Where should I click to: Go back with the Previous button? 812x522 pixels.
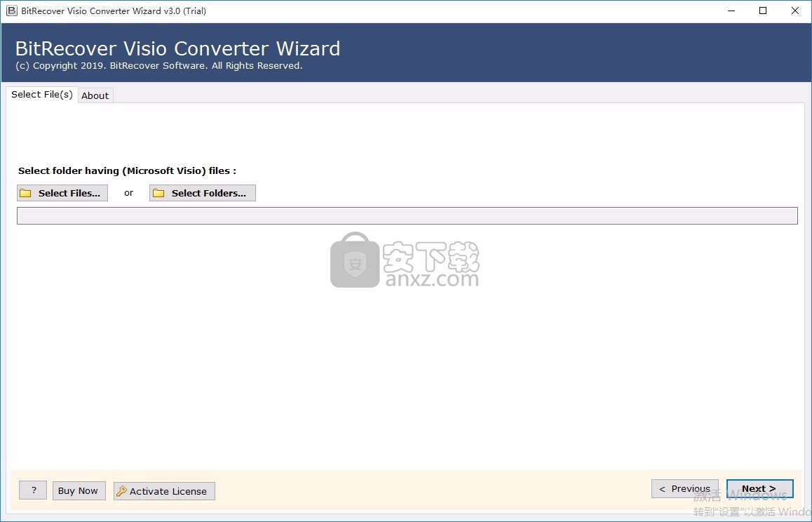click(x=684, y=489)
